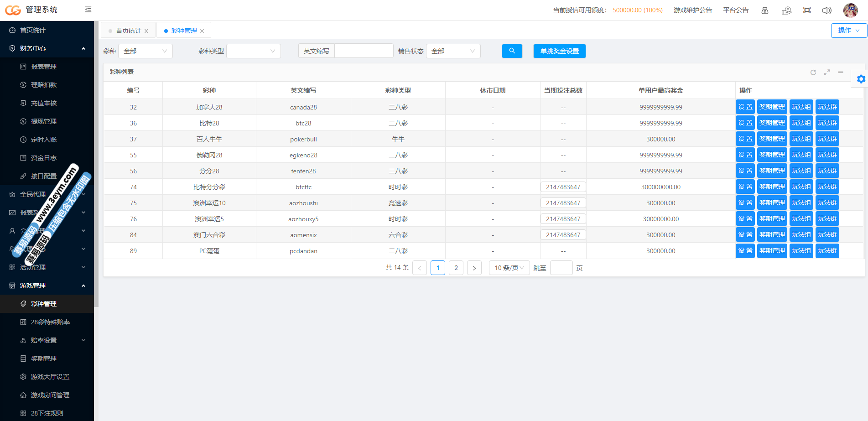868x421 pixels.
Task: Open the blue settings gear panel
Action: point(861,79)
